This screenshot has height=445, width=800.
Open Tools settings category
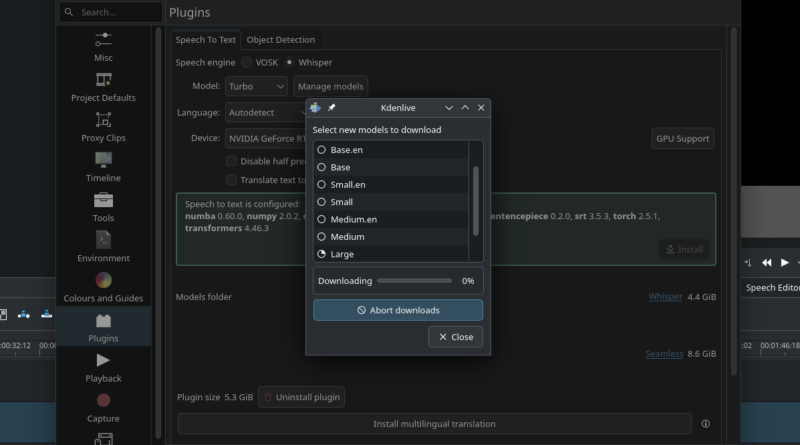tap(103, 208)
